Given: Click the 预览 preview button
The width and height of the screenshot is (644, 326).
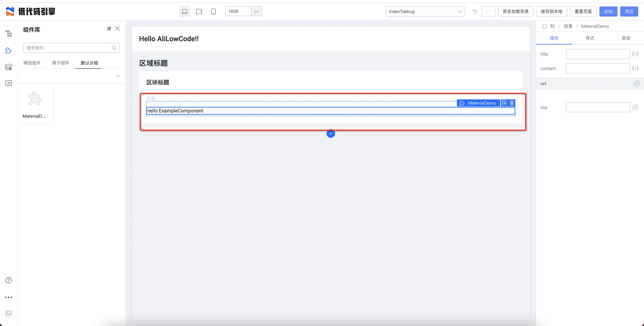Looking at the screenshot, I should click(x=629, y=12).
